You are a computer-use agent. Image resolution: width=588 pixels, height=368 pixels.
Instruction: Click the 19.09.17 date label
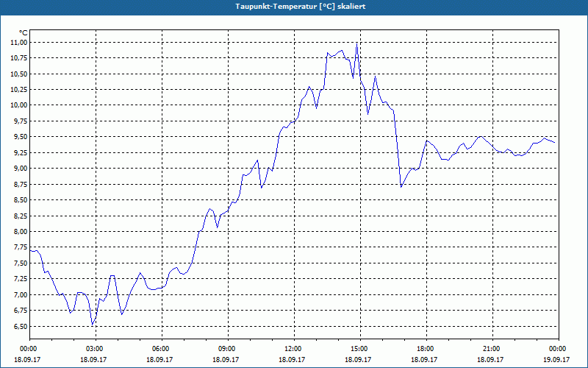click(556, 359)
